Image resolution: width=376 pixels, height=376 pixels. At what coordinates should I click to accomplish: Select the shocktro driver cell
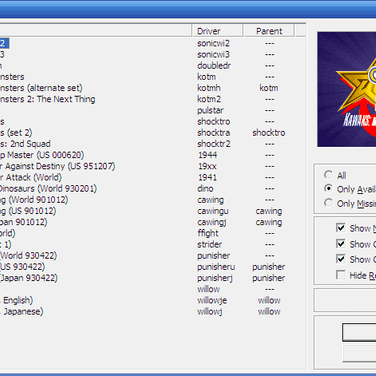point(214,122)
